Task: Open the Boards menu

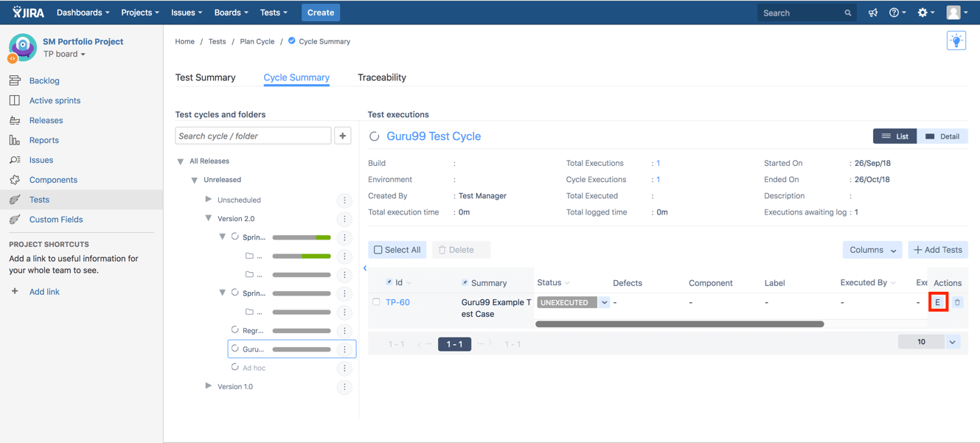Action: coord(231,13)
